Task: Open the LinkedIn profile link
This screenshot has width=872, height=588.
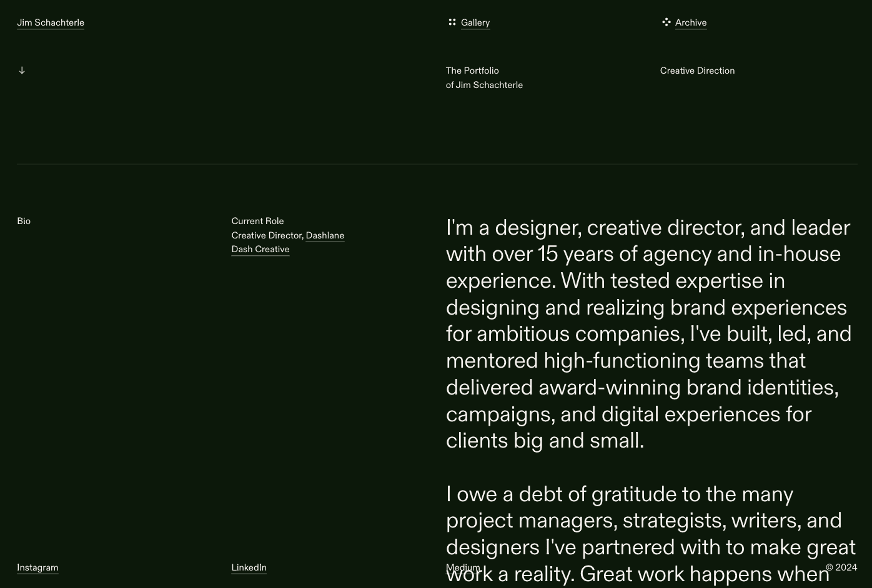Action: 249,567
